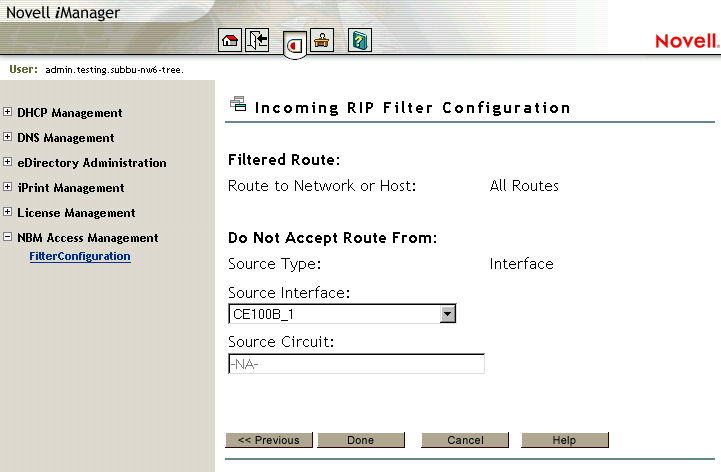Collapse NBM Access Management category
721x472 pixels.
(7, 236)
